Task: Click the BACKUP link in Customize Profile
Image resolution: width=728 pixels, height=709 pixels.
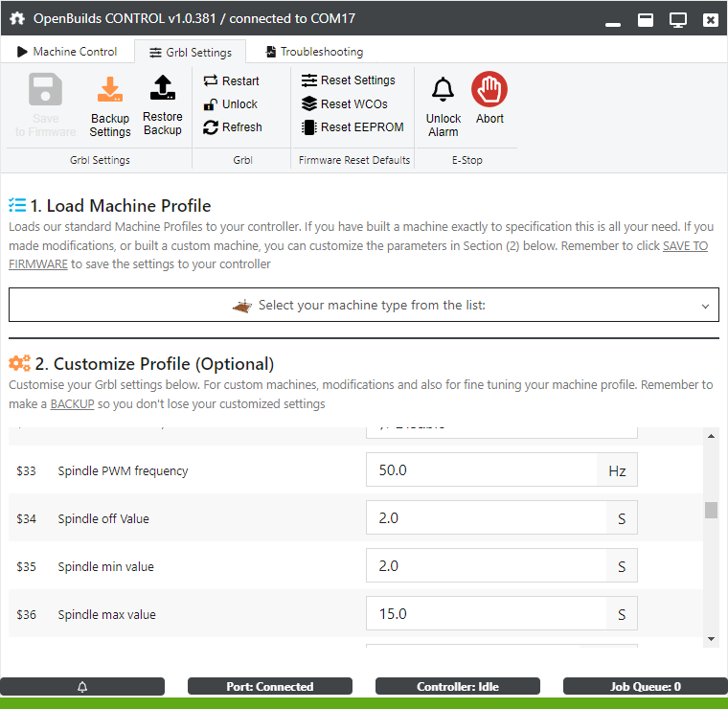Action: click(72, 403)
